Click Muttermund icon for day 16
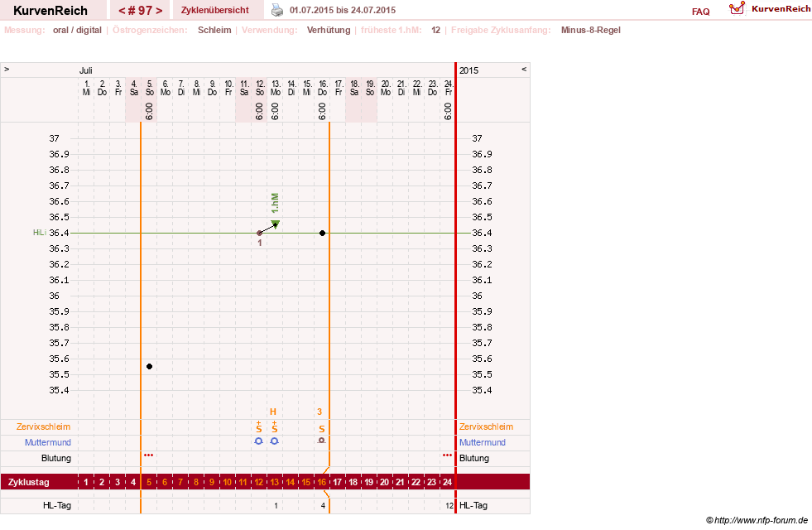This screenshot has height=530, width=812. tap(322, 441)
